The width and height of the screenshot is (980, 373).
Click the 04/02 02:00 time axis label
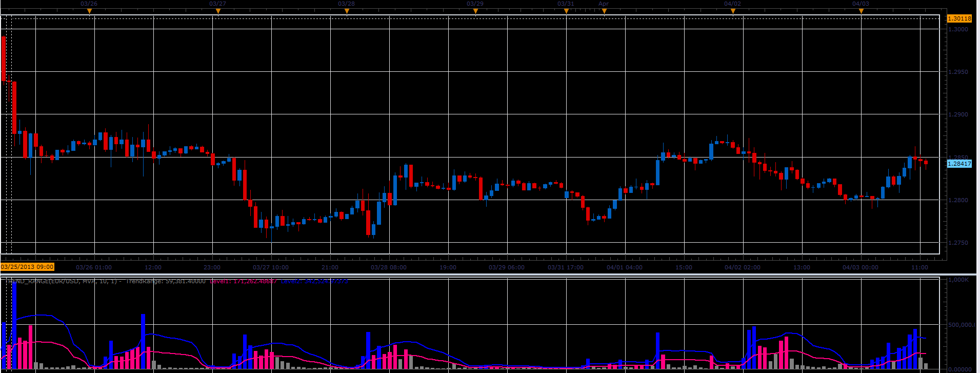743,267
